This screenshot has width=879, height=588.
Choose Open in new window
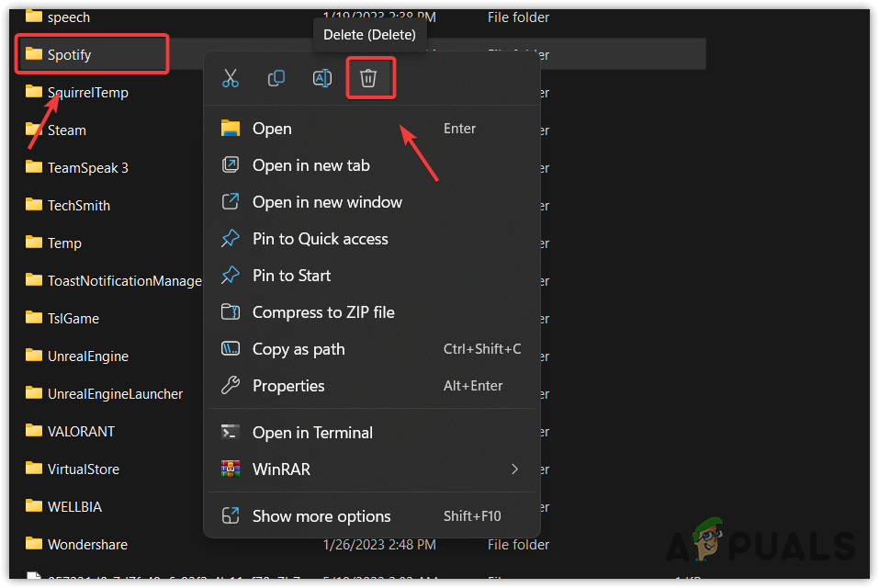[x=327, y=202]
